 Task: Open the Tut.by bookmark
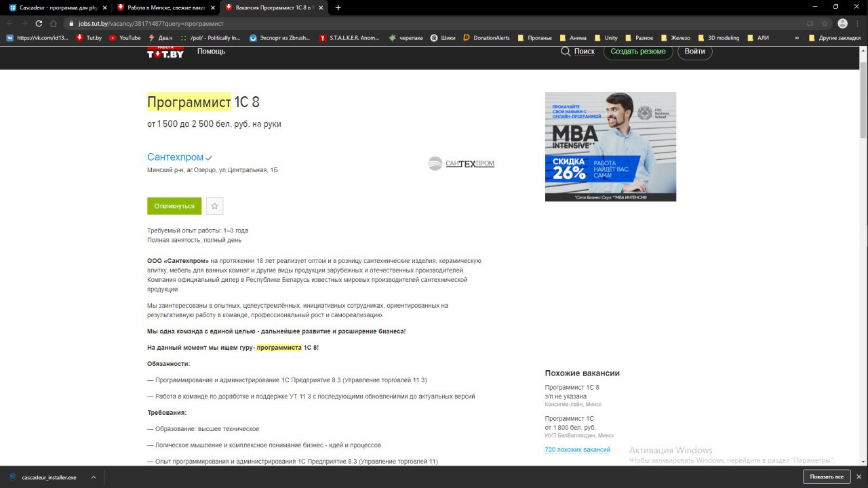click(x=89, y=38)
